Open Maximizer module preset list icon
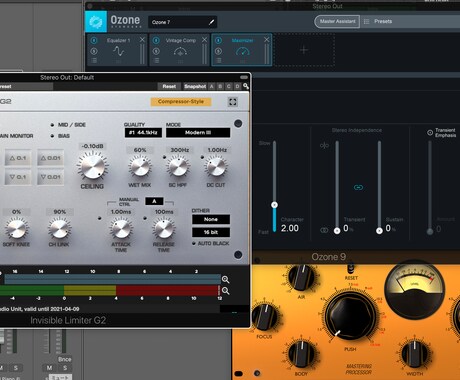Screen dimensions: 460x380 coord(218,60)
